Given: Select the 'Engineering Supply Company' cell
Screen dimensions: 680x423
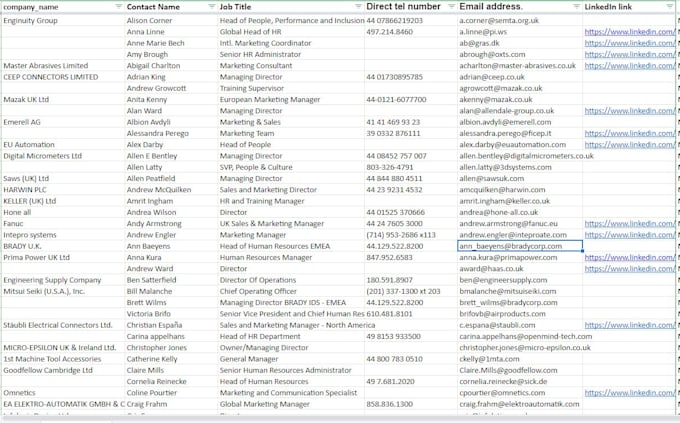Looking at the screenshot, I should 62,280.
